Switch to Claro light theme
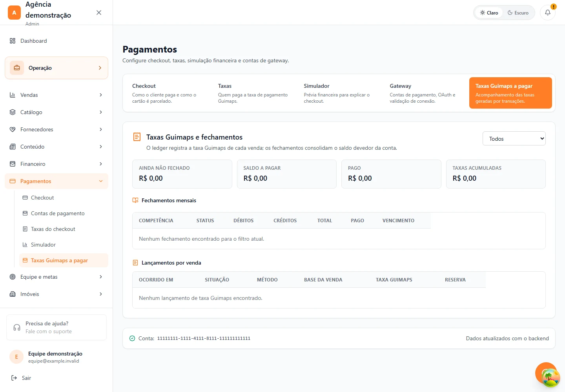Viewport: 565px width, 392px height. click(x=489, y=13)
